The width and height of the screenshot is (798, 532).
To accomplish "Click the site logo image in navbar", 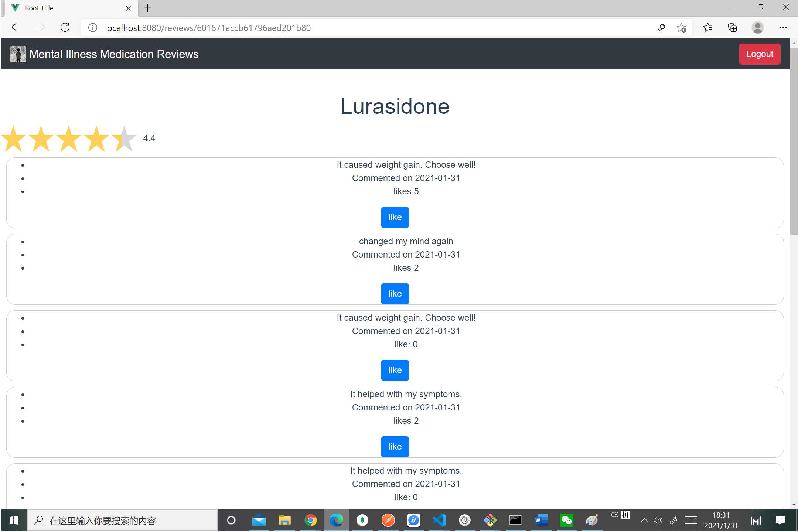I will pyautogui.click(x=18, y=54).
